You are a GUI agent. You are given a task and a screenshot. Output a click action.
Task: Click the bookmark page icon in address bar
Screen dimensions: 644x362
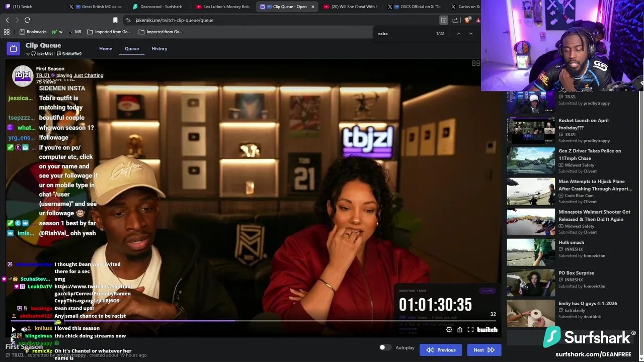pos(115,20)
